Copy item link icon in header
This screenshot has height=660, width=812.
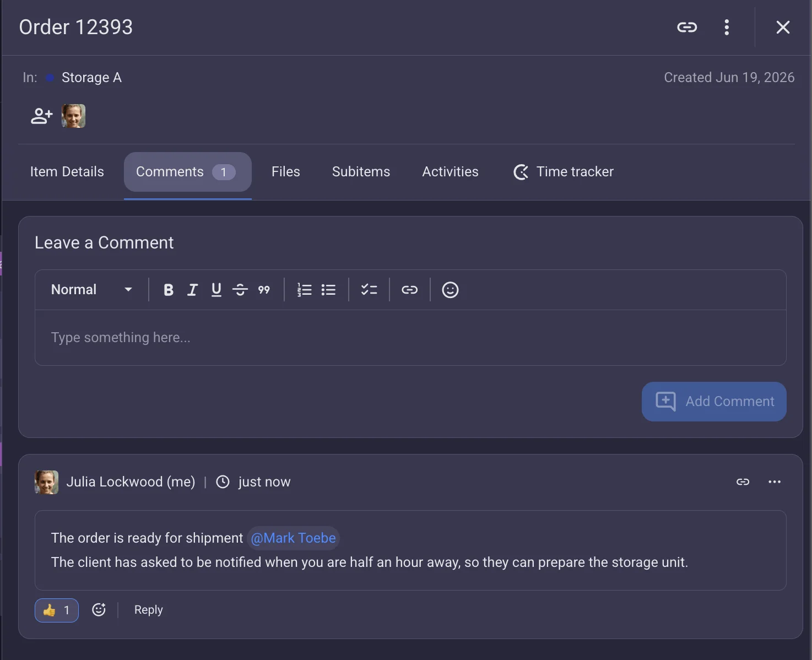coord(687,27)
